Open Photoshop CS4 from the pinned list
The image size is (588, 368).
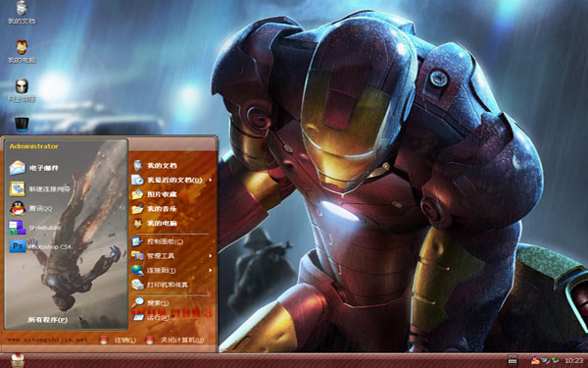coord(40,246)
